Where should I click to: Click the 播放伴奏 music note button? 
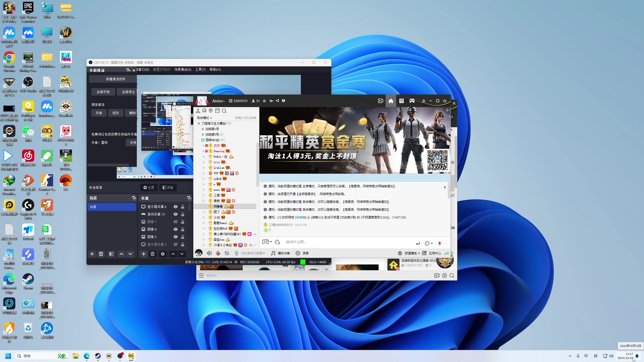[280, 253]
